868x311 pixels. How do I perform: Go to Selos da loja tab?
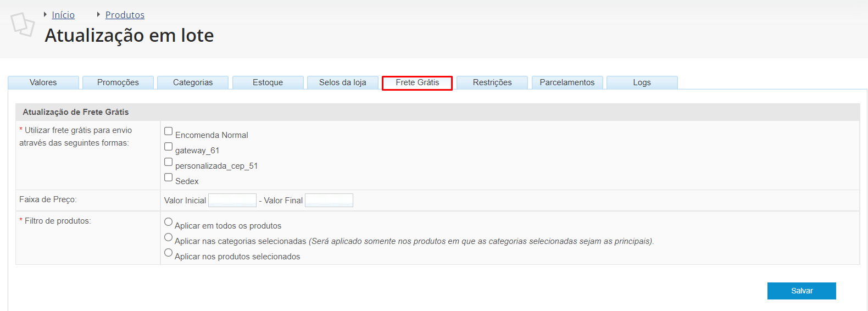343,82
